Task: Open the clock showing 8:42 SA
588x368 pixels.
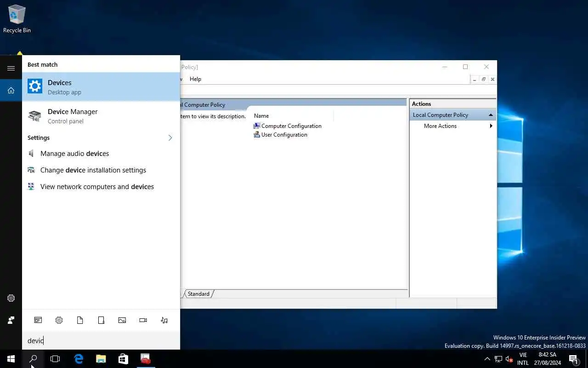Action: [x=547, y=359]
